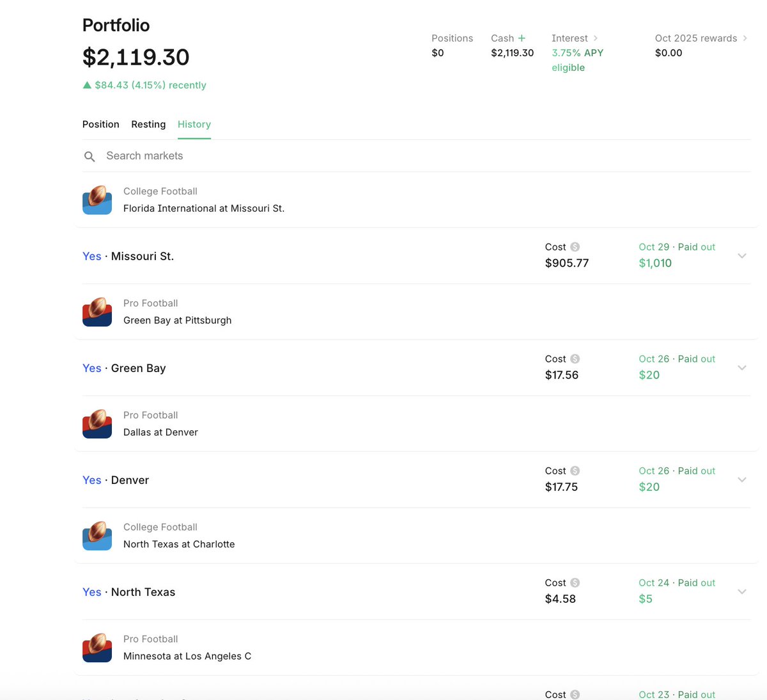Screen dimensions: 767x700
Task: Click the Oct 24 · Paid out status
Action: click(677, 582)
